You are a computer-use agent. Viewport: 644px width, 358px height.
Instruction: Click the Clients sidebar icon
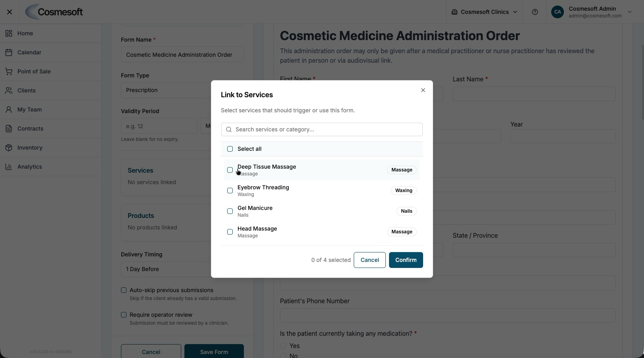pyautogui.click(x=9, y=90)
